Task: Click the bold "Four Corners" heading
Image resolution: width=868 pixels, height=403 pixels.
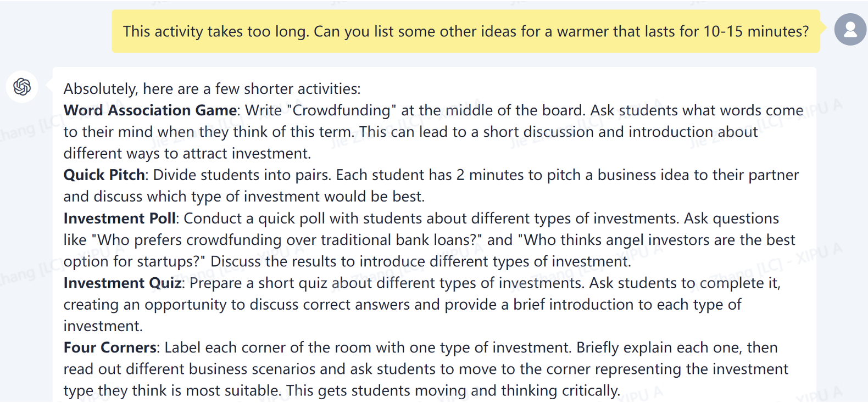Action: pos(110,348)
